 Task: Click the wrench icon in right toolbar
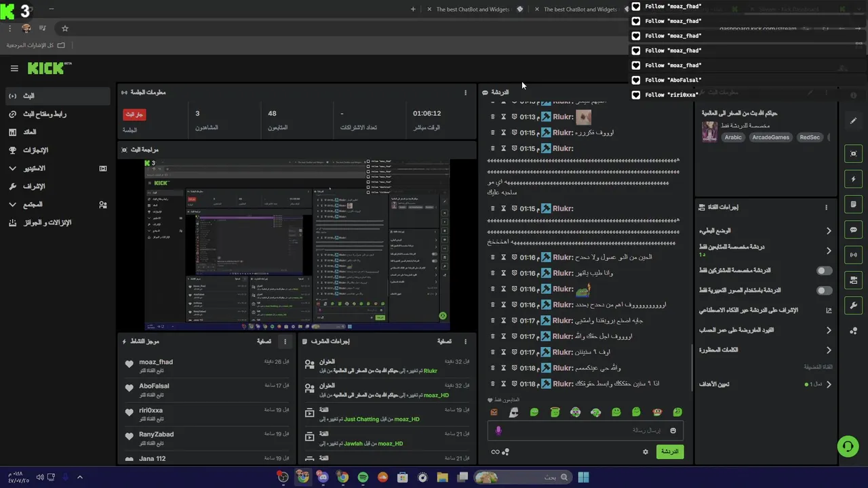pyautogui.click(x=854, y=305)
